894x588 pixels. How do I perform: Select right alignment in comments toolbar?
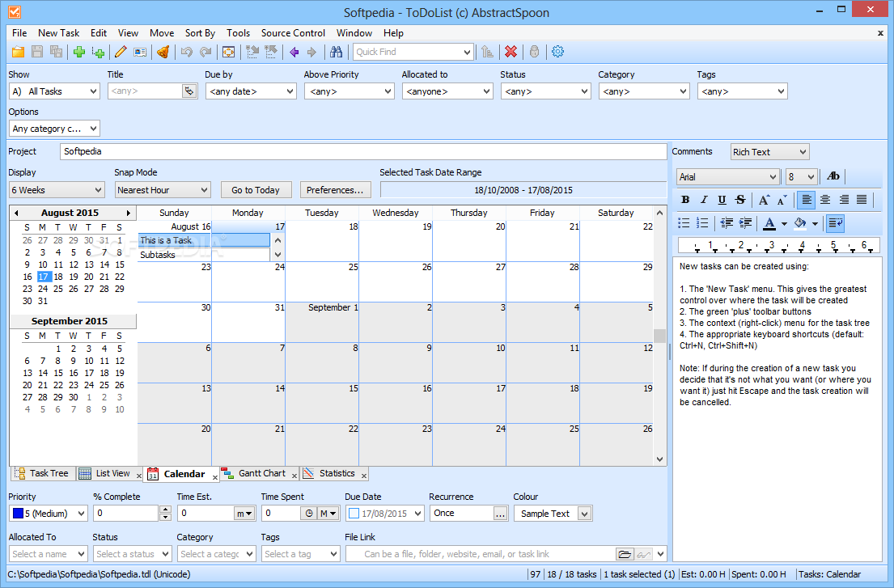tap(844, 200)
